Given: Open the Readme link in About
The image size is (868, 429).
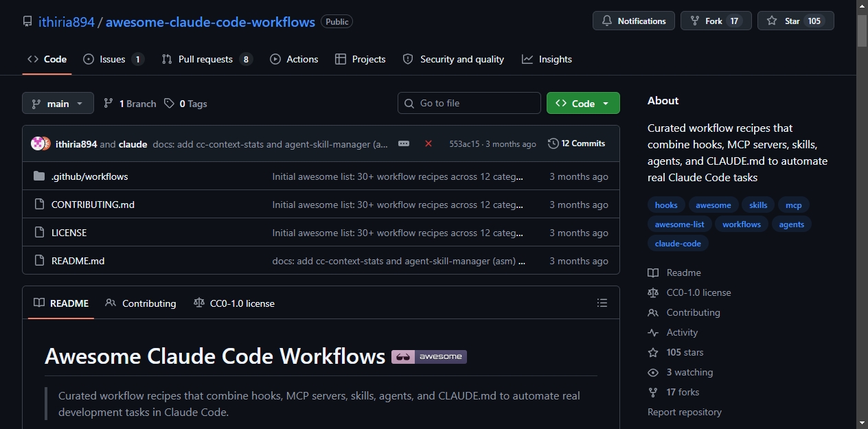Looking at the screenshot, I should tap(674, 273).
